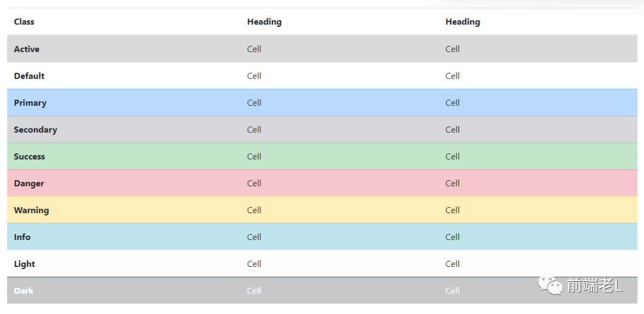Click the red Danger row label

(x=29, y=183)
